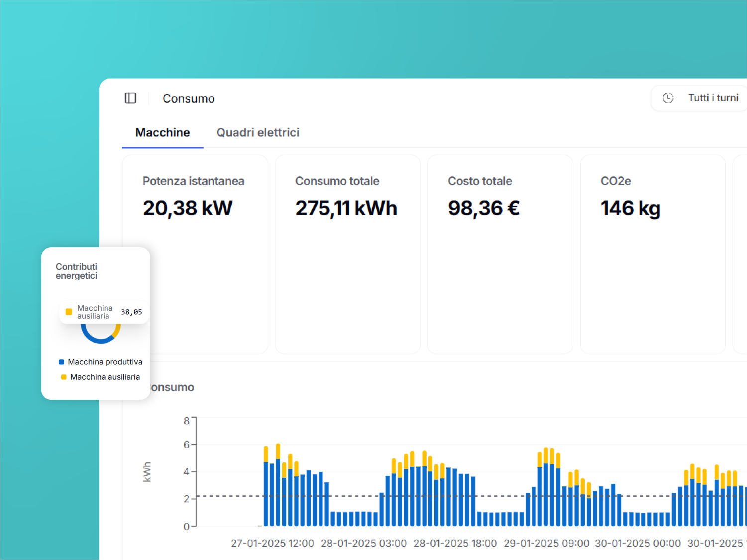Toggle the Macchina ausiliaria legend label below the donut
This screenshot has height=560, width=747.
pyautogui.click(x=105, y=377)
